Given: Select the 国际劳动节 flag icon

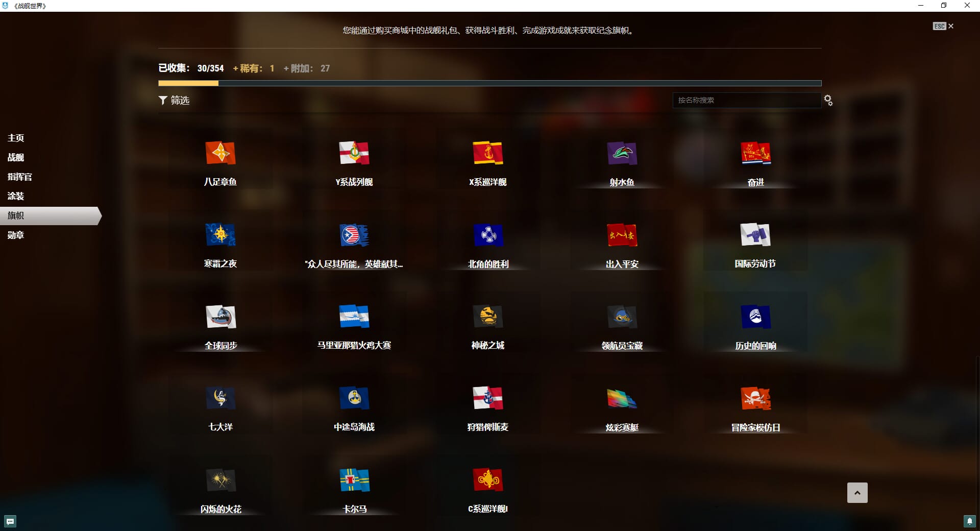Looking at the screenshot, I should tap(755, 235).
